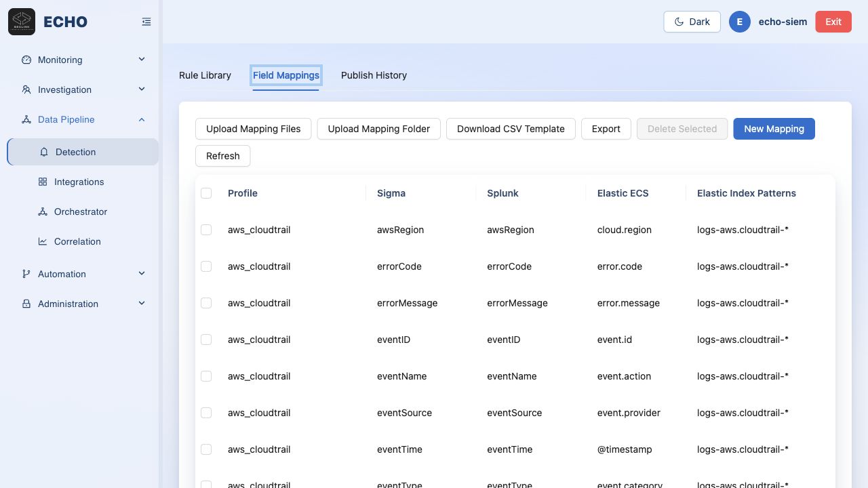Image resolution: width=868 pixels, height=488 pixels.
Task: Open the Publish History tab
Action: click(x=374, y=75)
